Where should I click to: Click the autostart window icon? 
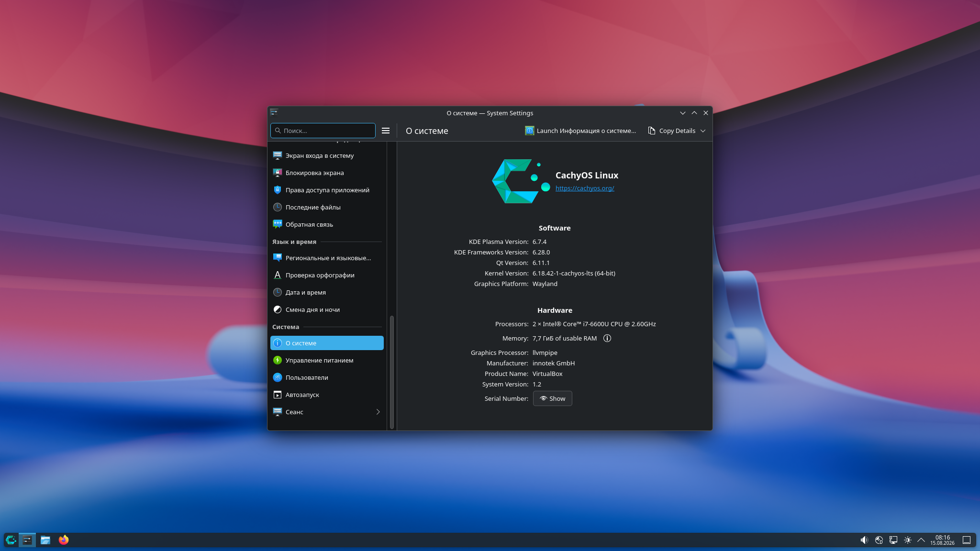click(278, 395)
